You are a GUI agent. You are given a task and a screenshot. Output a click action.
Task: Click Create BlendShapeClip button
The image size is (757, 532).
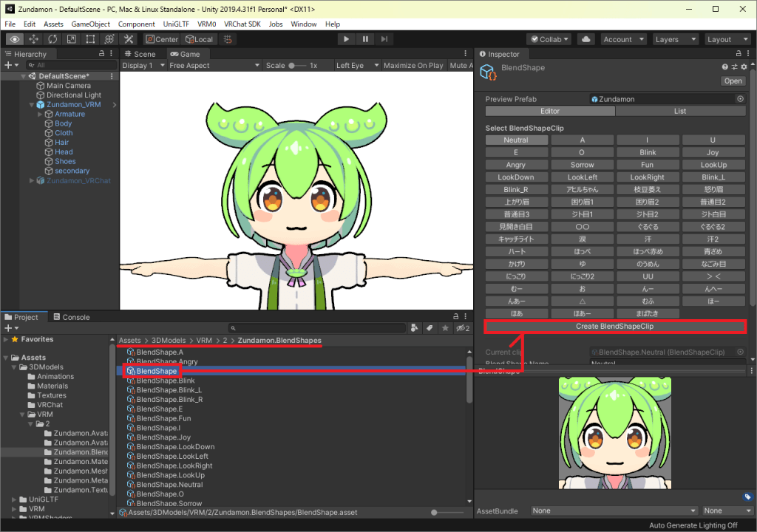click(x=614, y=326)
